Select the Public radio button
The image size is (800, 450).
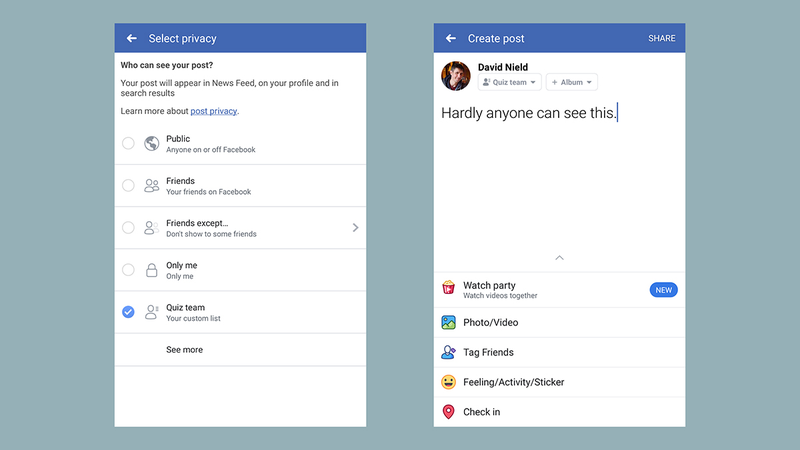pos(128,143)
